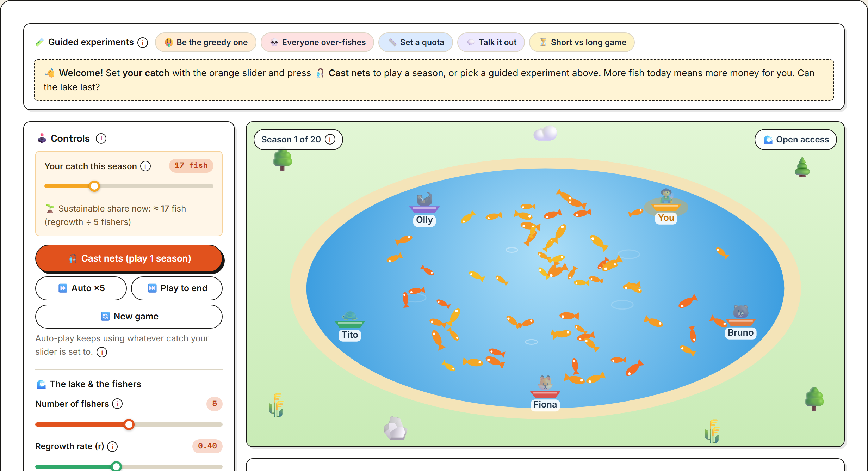Click the Open access badge
The width and height of the screenshot is (868, 471).
(x=796, y=140)
